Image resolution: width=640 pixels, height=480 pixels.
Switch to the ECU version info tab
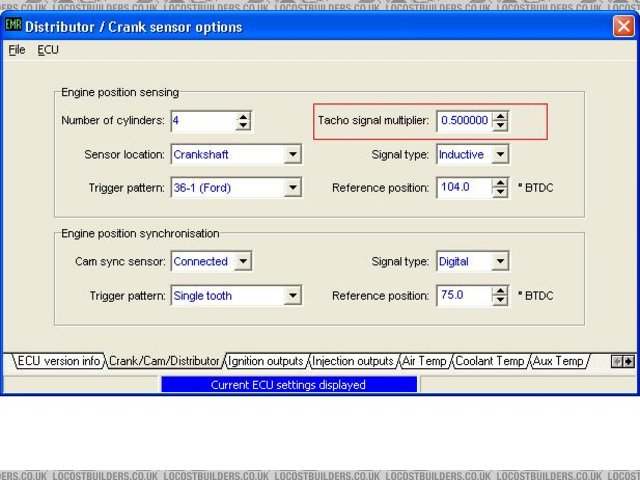pos(57,361)
